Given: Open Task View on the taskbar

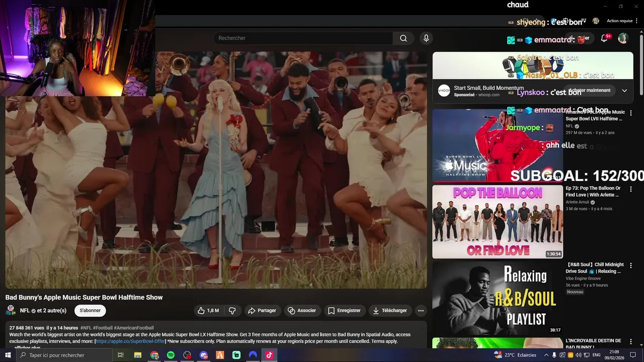Looking at the screenshot, I should (x=121, y=355).
